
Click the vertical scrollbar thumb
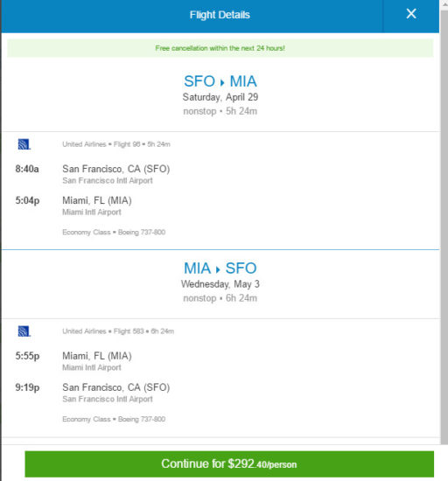point(444,227)
